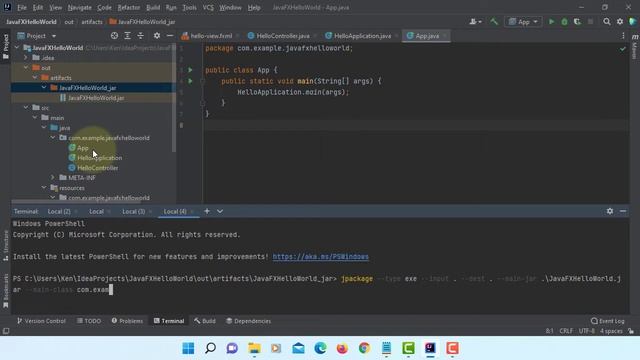Expand the META-INF folder
This screenshot has width=640, height=360.
(53, 178)
